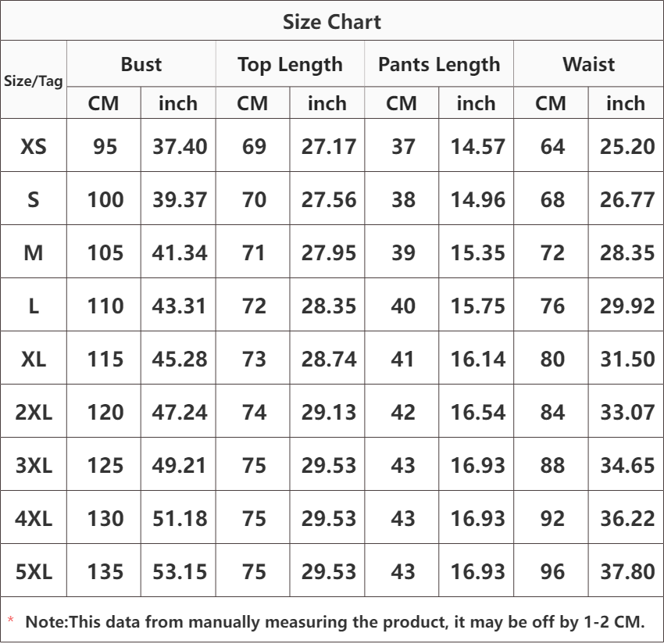Click the 2XL size row label

coord(34,413)
